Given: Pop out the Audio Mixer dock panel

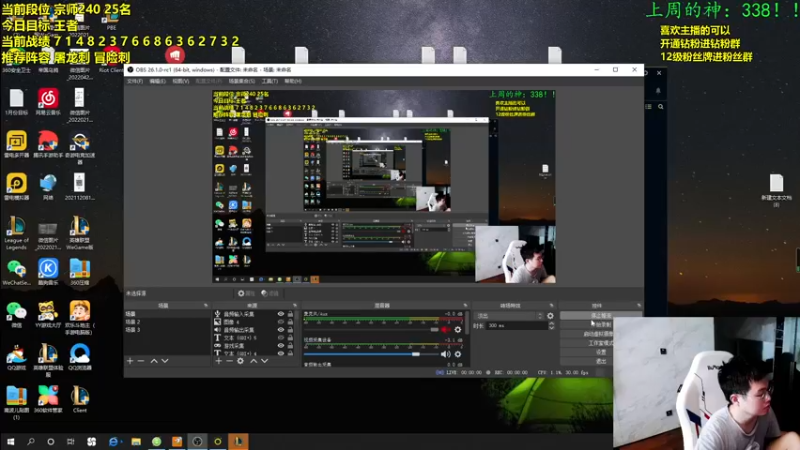Looking at the screenshot, I should (x=465, y=306).
